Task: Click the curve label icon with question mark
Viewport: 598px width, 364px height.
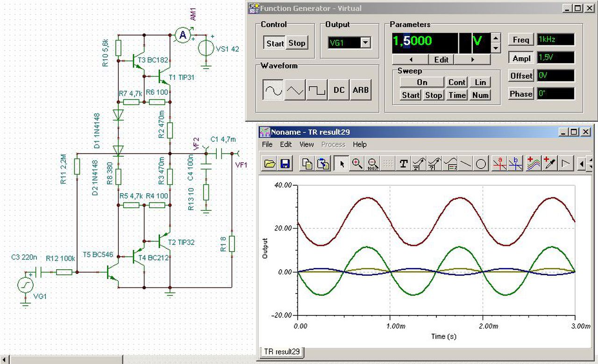Action: click(x=434, y=164)
